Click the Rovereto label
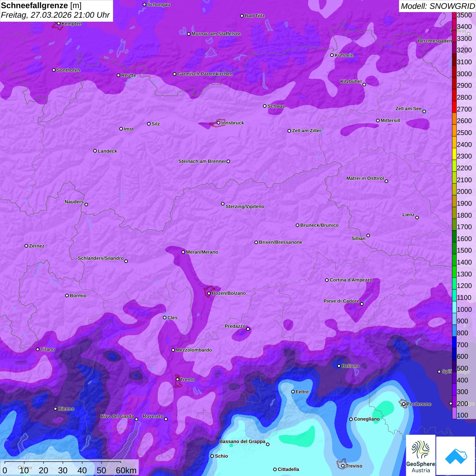The image size is (476, 476). pyautogui.click(x=153, y=416)
